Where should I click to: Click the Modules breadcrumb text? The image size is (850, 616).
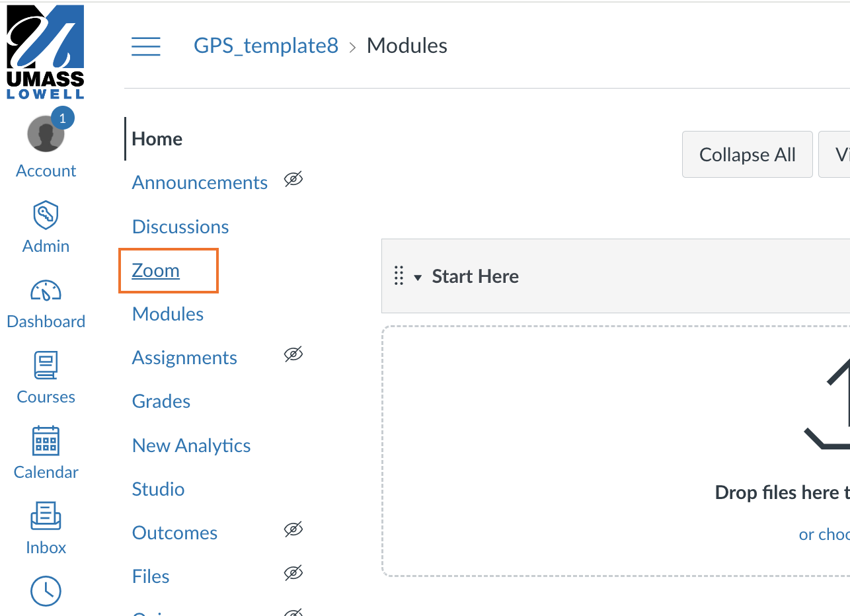pyautogui.click(x=407, y=46)
